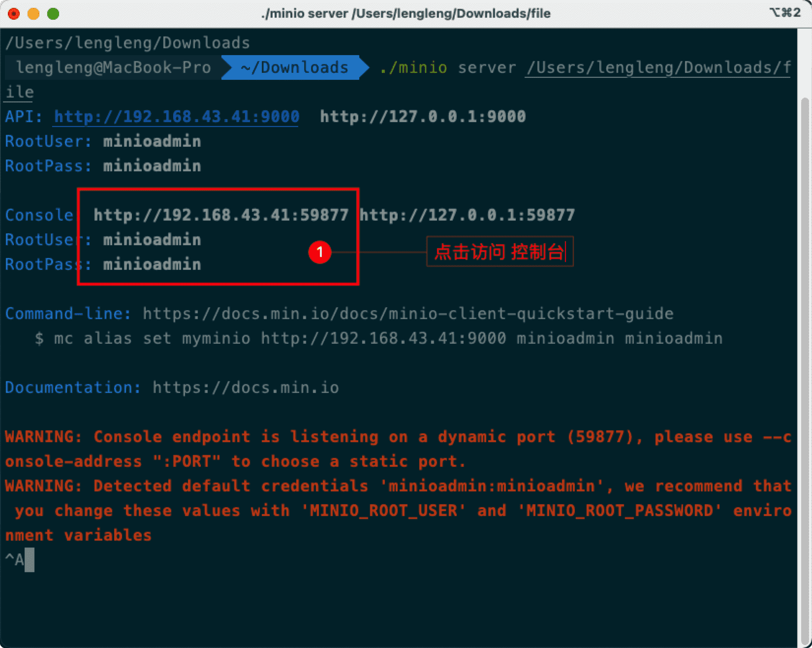
Task: Click the 'MINIO_ROOT_PASSWORD' text in the warning
Action: tap(620, 511)
